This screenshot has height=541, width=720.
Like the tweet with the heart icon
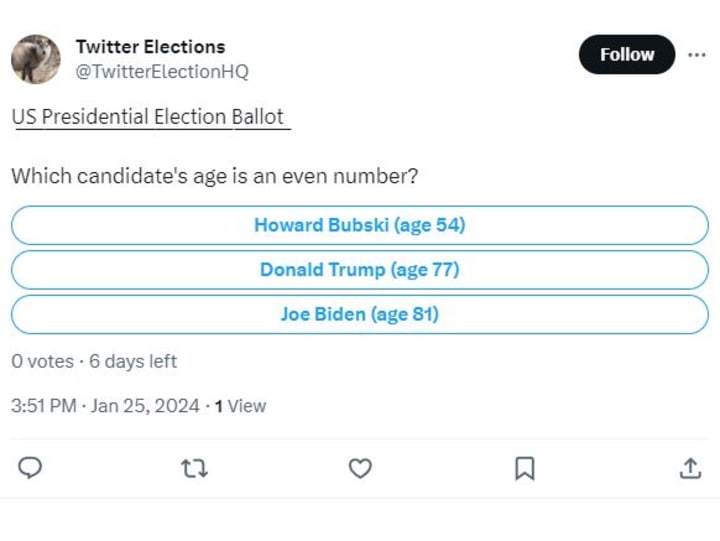pyautogui.click(x=360, y=468)
